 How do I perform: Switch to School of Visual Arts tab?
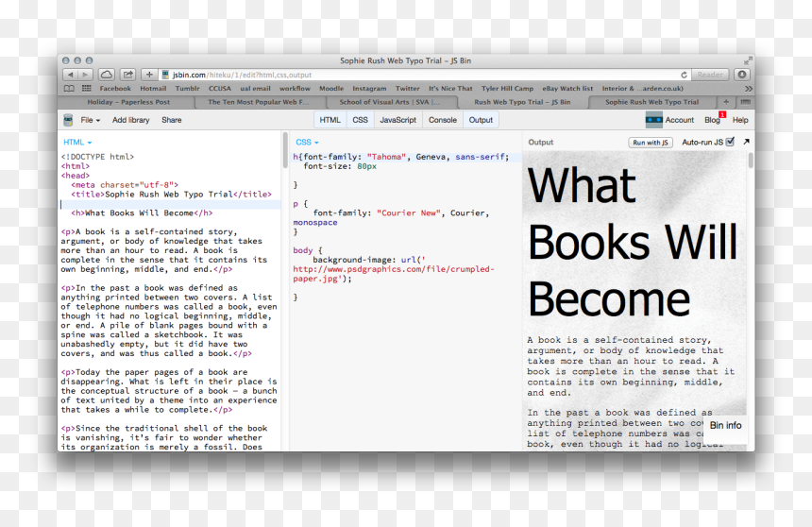tap(389, 102)
